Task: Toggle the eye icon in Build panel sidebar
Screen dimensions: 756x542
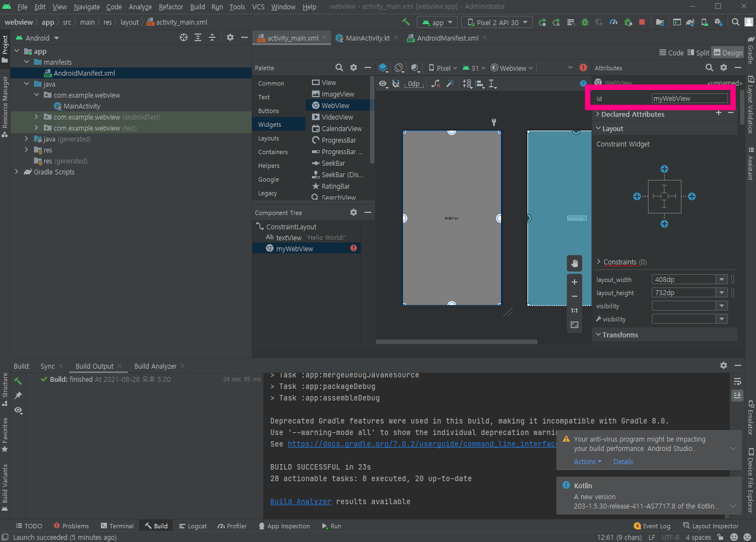Action: click(18, 410)
